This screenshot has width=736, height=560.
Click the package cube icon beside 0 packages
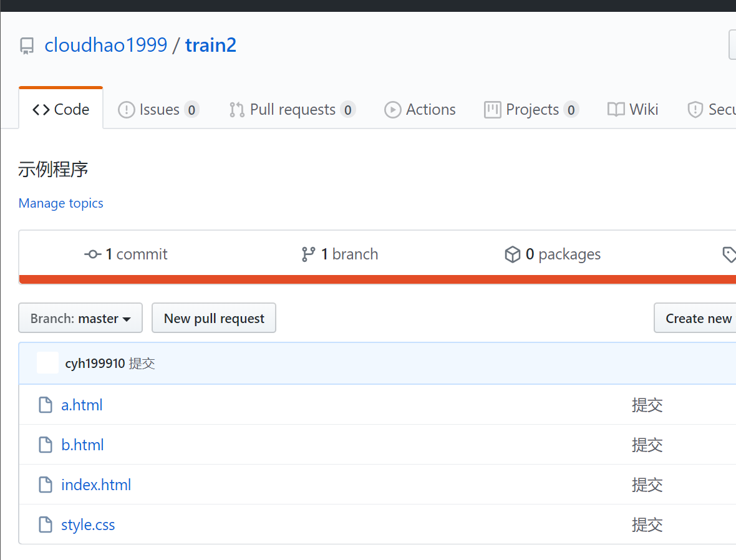point(513,254)
